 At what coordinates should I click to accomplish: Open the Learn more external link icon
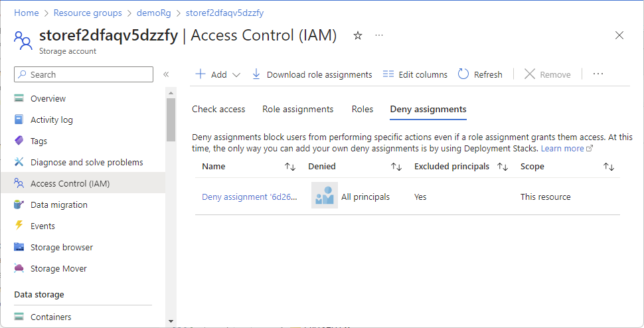coord(590,149)
